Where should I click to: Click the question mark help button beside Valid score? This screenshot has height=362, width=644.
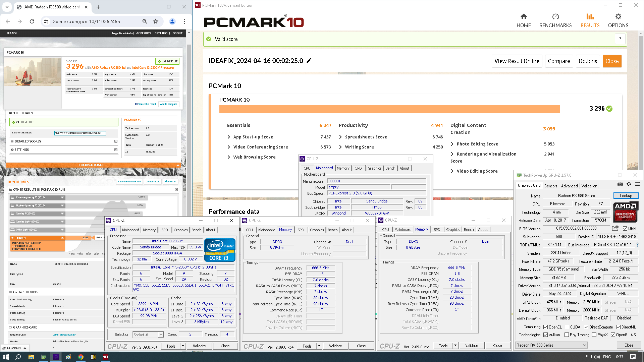click(x=620, y=39)
